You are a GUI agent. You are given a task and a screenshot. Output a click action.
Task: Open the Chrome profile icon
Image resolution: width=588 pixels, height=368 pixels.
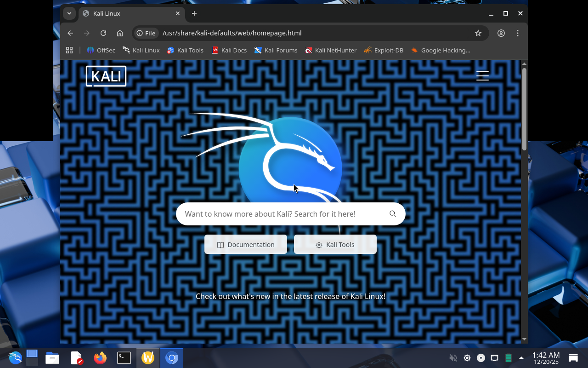(x=501, y=33)
